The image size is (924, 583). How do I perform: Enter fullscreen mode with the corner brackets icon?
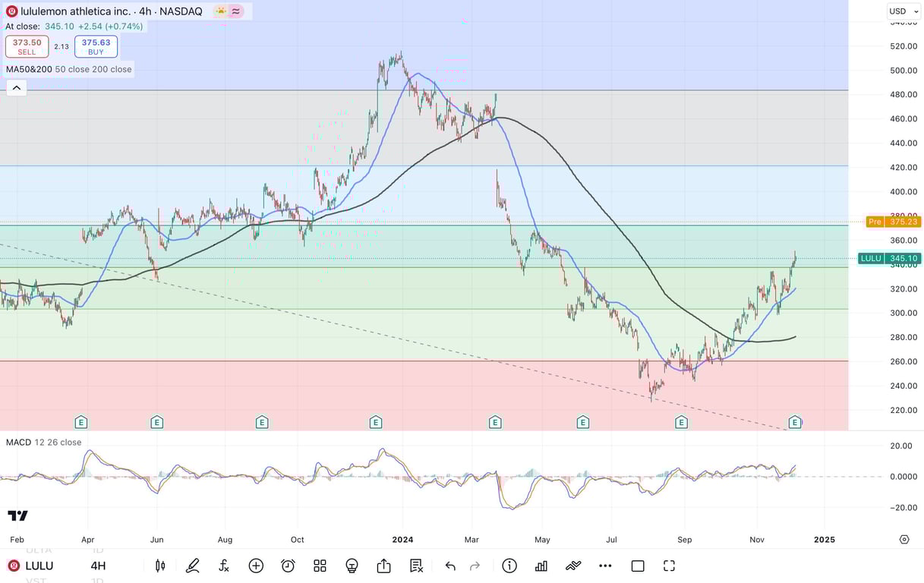pyautogui.click(x=669, y=566)
